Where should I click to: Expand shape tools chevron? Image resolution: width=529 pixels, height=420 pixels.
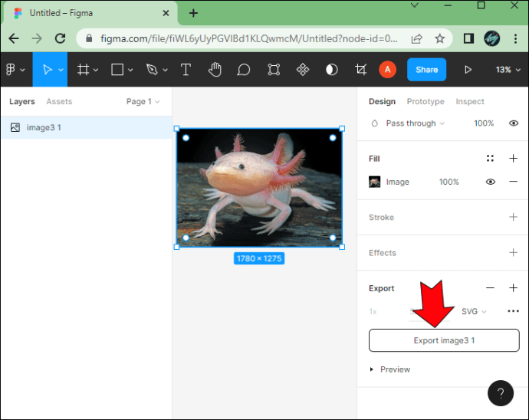(x=130, y=70)
